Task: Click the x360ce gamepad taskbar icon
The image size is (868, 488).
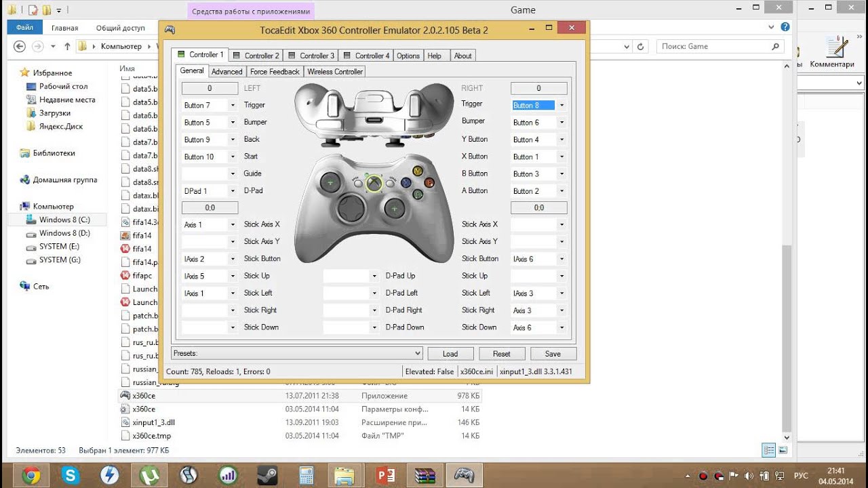Action: 464,474
